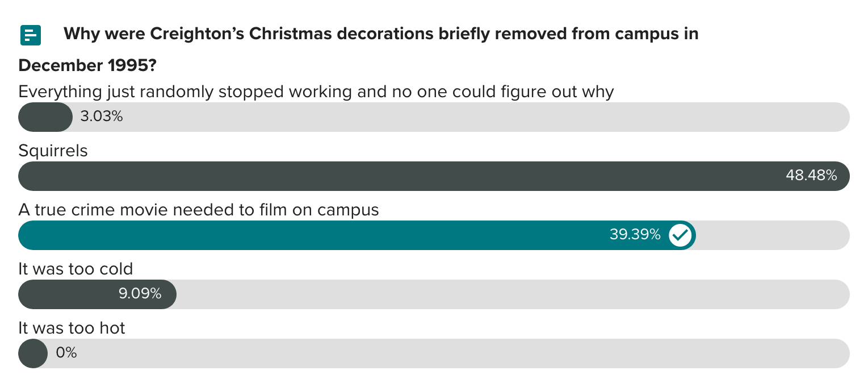Image resolution: width=868 pixels, height=391 pixels.
Task: Click the 9.09% percentage label
Action: (x=139, y=294)
